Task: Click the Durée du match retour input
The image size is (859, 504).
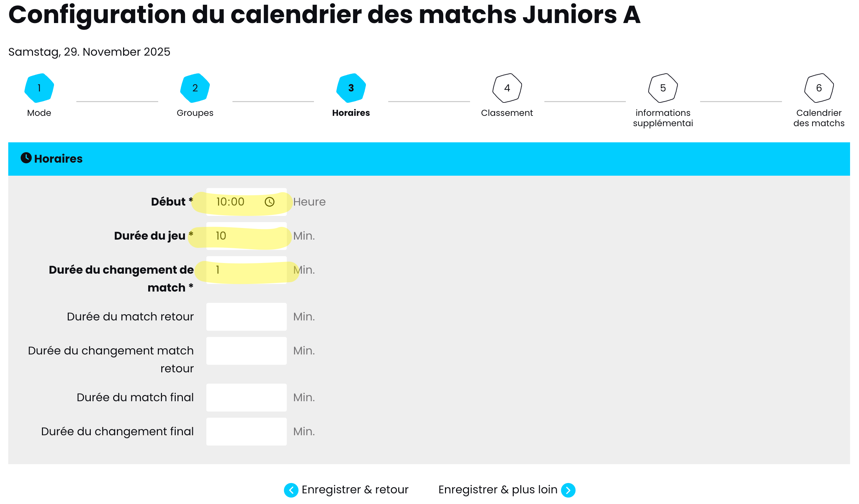Action: tap(246, 317)
